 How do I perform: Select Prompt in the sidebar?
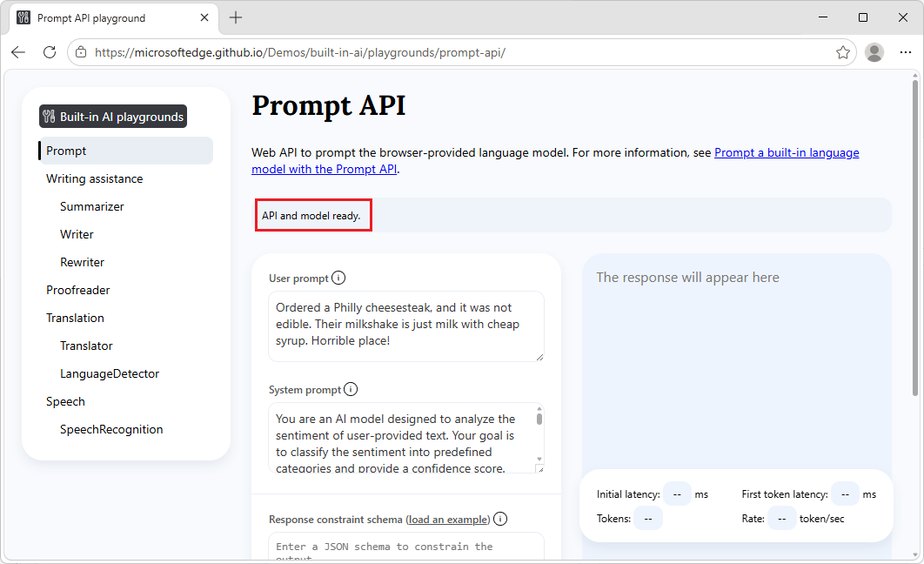pos(125,151)
